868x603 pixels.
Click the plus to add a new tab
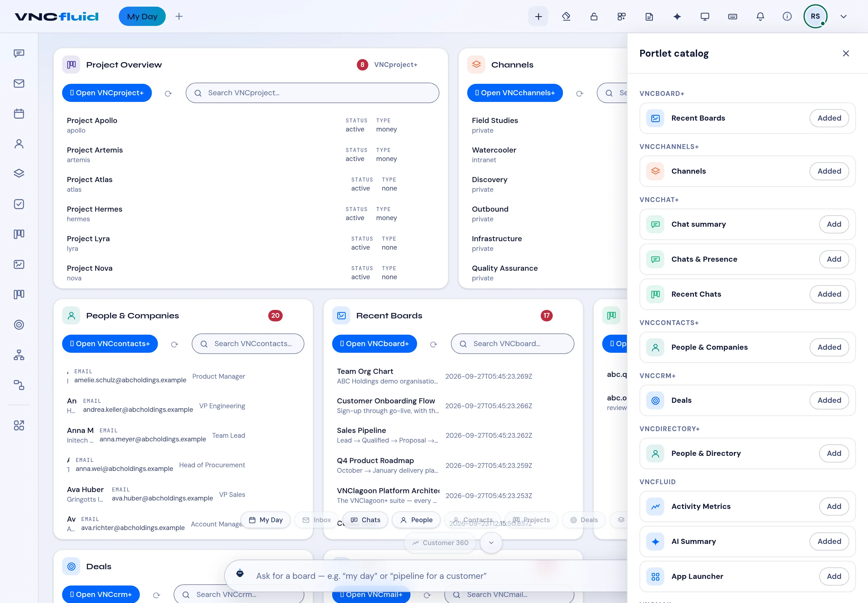[179, 17]
